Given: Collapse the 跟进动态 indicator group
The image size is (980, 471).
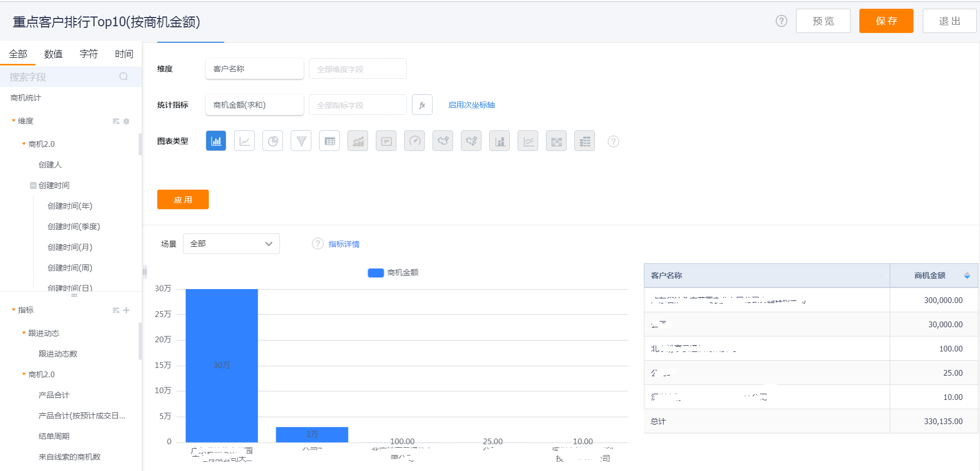Looking at the screenshot, I should tap(24, 333).
